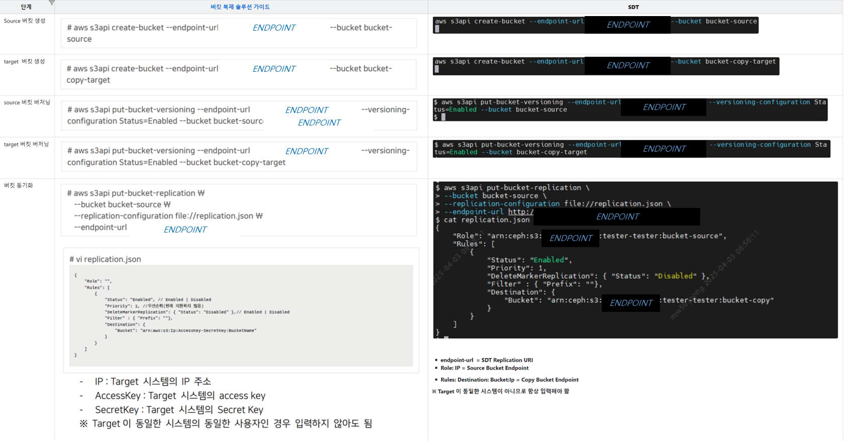The width and height of the screenshot is (868, 443).
Task: Click the # aws s3api put-bucket-replication ₩ guide line
Action: [x=136, y=193]
